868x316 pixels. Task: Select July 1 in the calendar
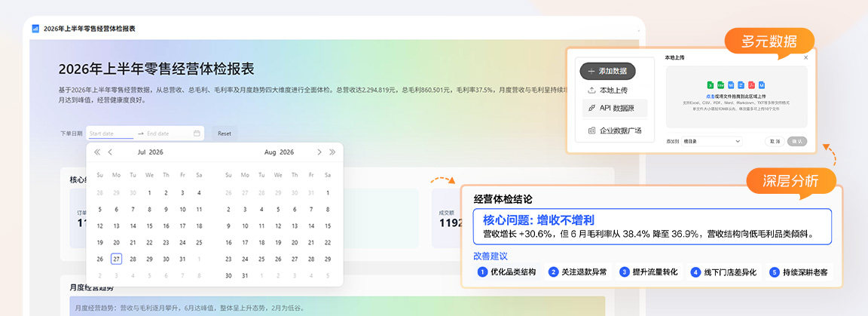(149, 193)
